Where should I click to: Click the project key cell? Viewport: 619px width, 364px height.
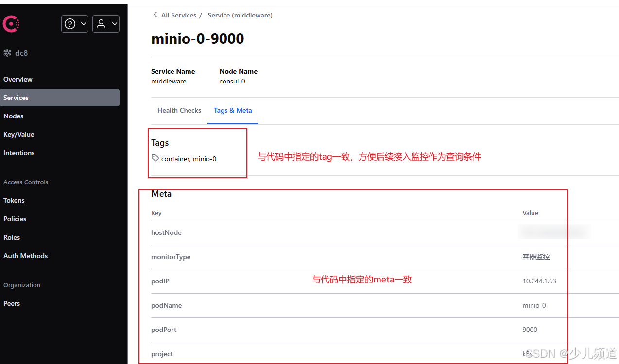[162, 354]
